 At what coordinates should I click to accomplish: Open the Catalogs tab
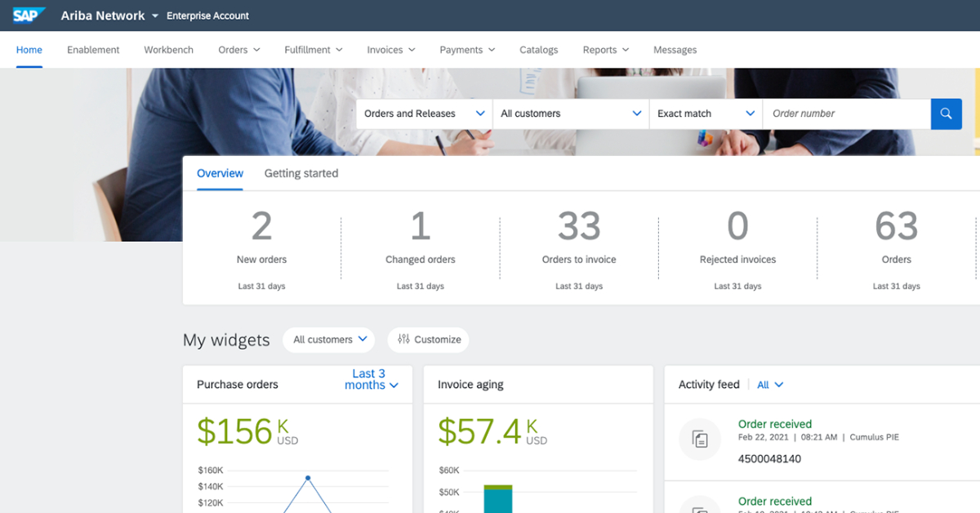click(539, 50)
